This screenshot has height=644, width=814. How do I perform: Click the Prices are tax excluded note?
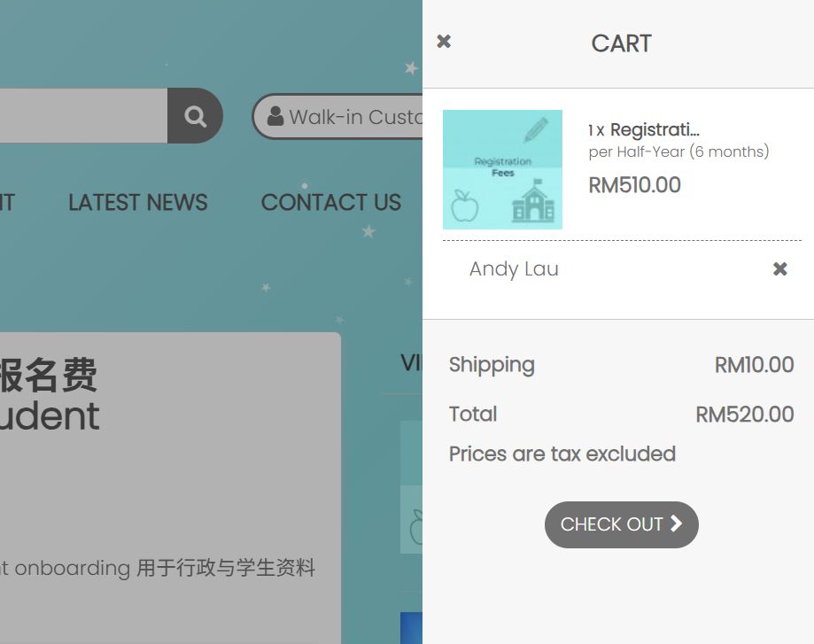(x=562, y=454)
